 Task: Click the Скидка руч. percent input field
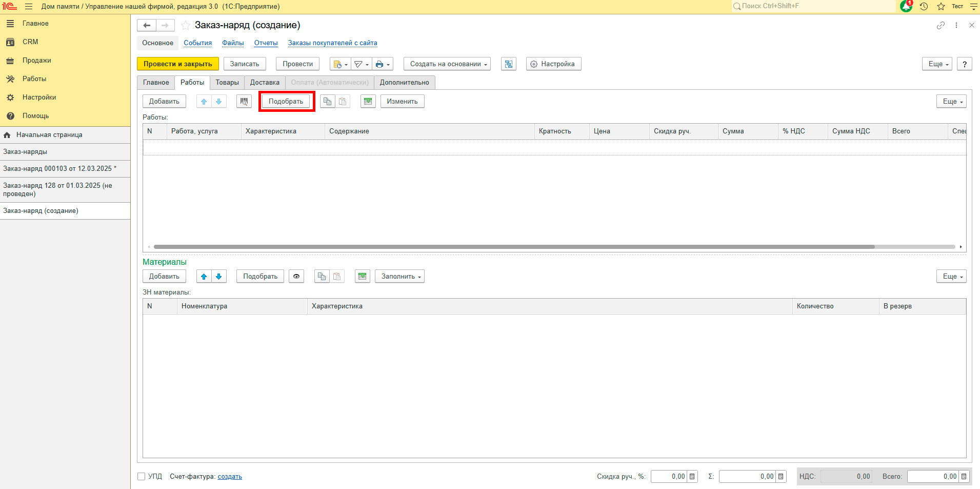pyautogui.click(x=669, y=477)
